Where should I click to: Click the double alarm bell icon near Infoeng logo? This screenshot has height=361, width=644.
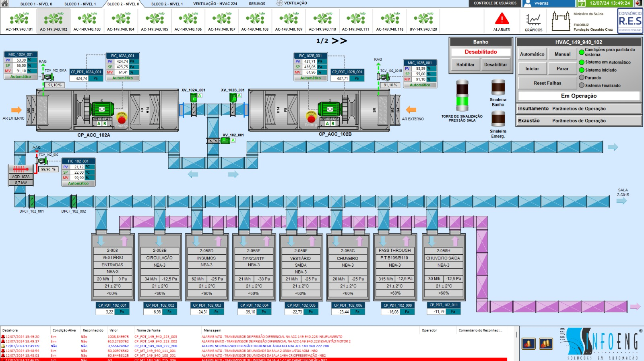pyautogui.click(x=546, y=343)
